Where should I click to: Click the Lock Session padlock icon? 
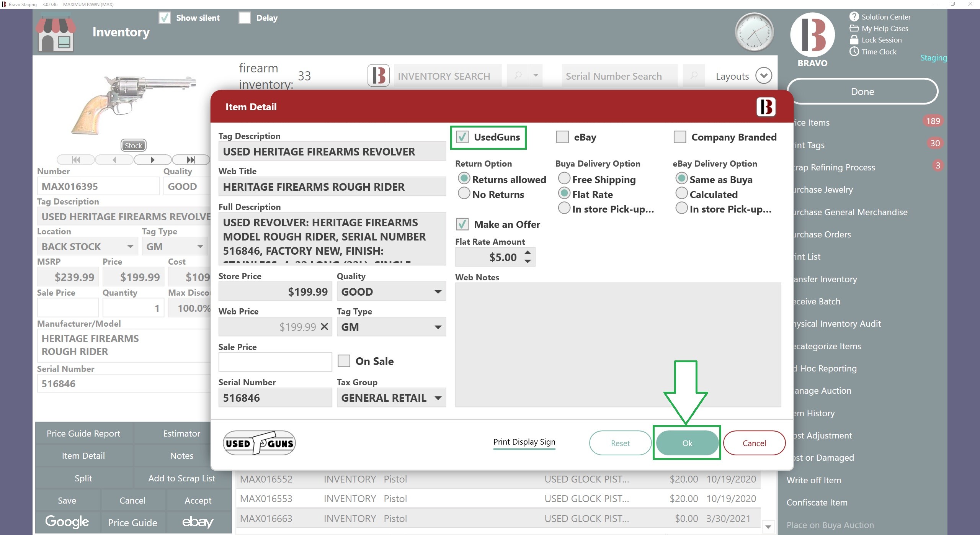coord(854,40)
